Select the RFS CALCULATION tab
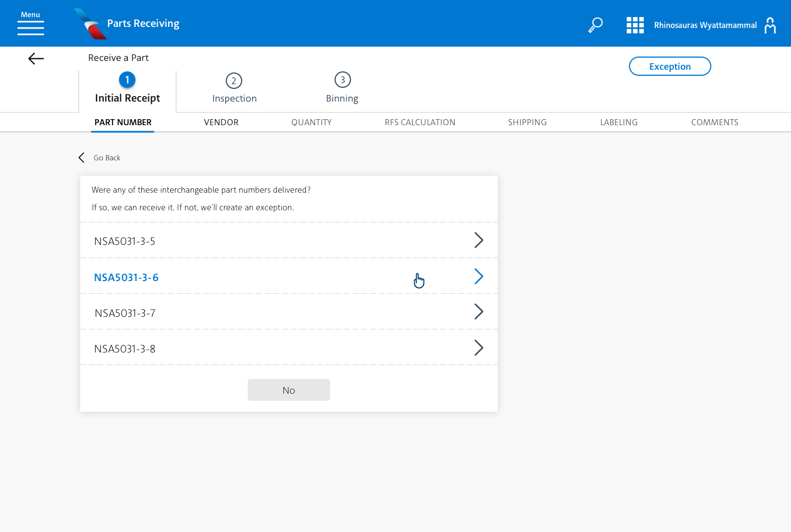This screenshot has height=532, width=791. pyautogui.click(x=420, y=122)
